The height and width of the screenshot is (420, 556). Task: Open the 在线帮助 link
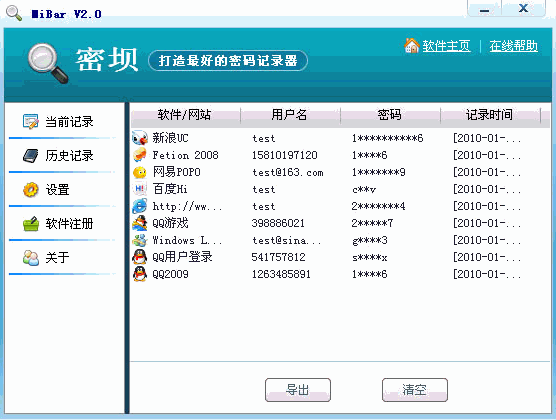[x=513, y=46]
